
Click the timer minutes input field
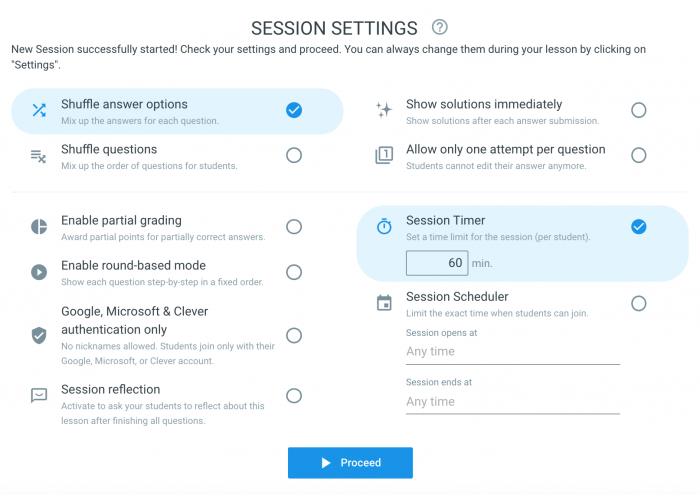(437, 263)
